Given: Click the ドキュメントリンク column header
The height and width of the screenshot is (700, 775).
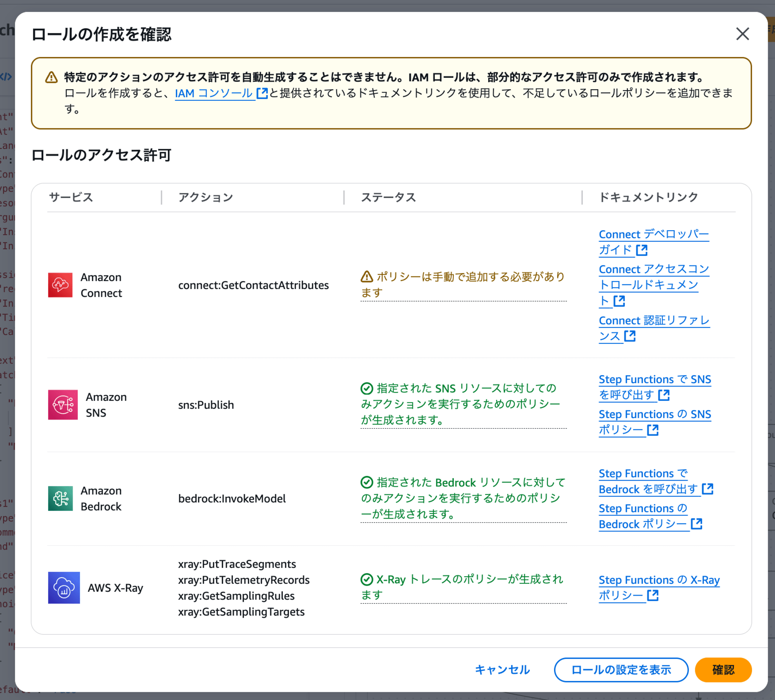Looking at the screenshot, I should tap(648, 197).
